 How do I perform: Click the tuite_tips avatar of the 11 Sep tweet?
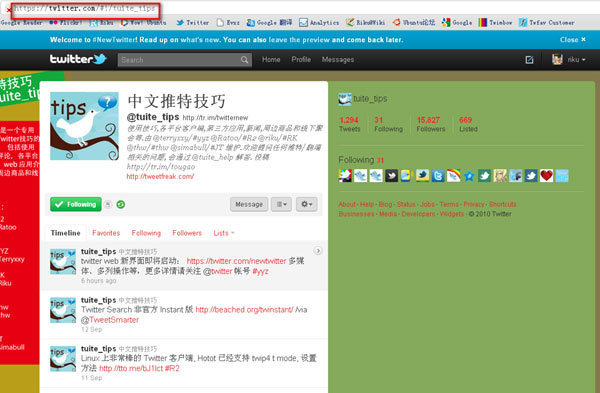tap(63, 359)
